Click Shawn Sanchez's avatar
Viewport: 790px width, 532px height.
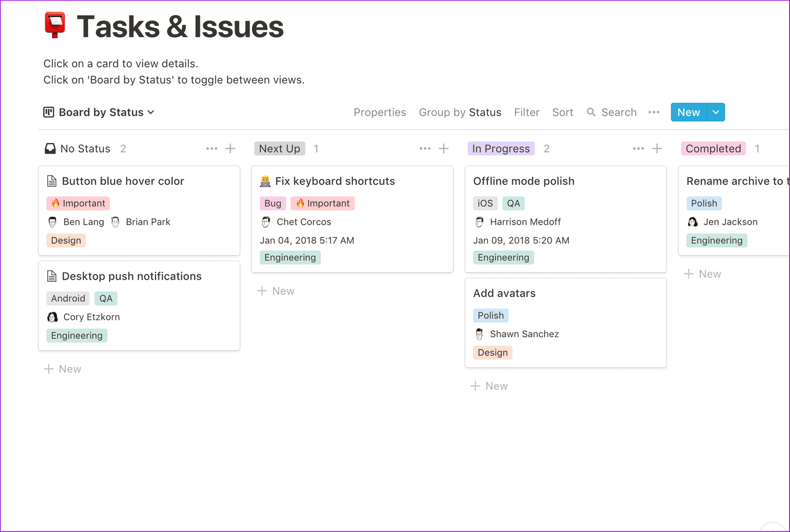(x=479, y=334)
